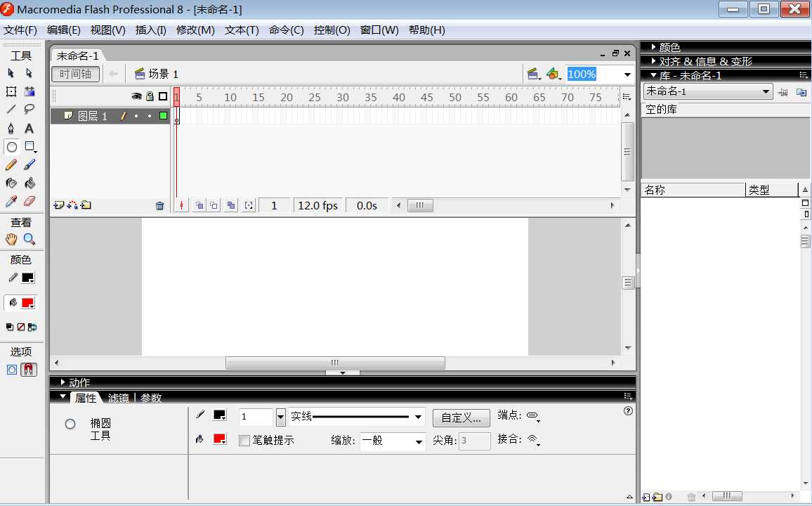Click the 时间轴 timeline button
The height and width of the screenshot is (506, 812).
point(76,74)
